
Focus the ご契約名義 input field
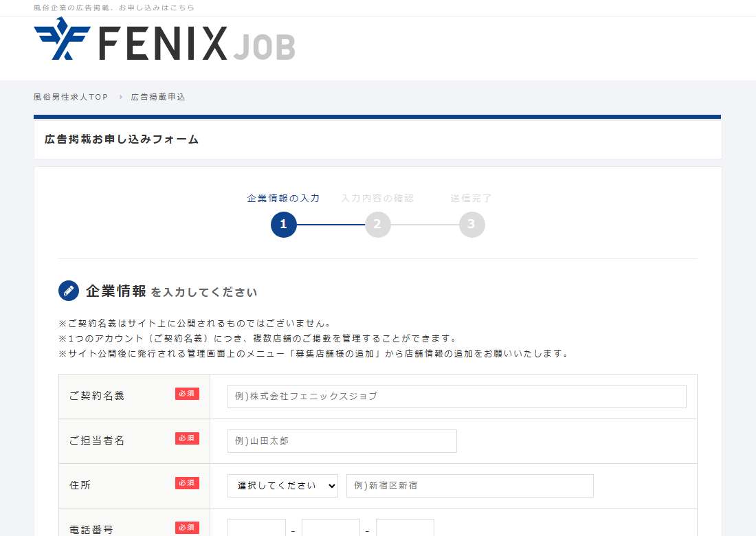pos(456,397)
